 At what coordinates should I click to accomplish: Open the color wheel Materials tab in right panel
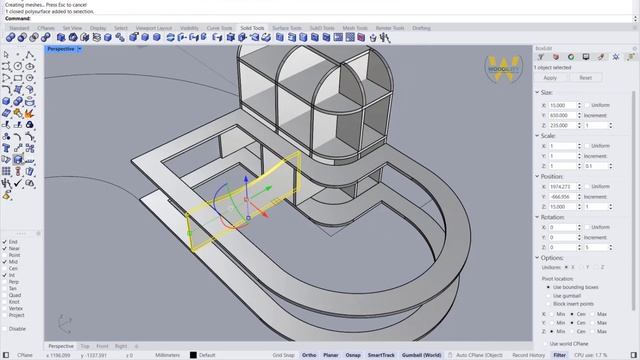click(571, 57)
